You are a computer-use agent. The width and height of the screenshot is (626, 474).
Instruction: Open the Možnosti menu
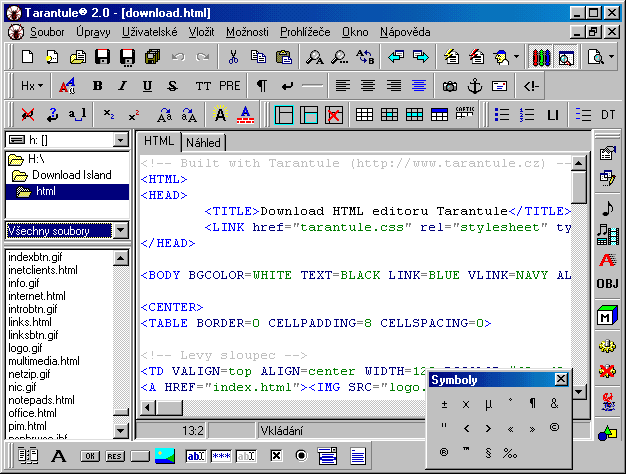click(x=247, y=32)
